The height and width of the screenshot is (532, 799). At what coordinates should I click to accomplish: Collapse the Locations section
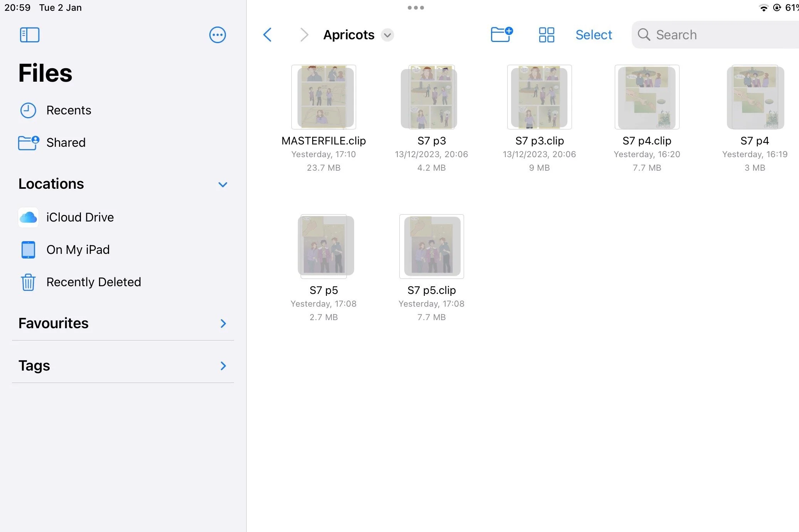point(222,185)
